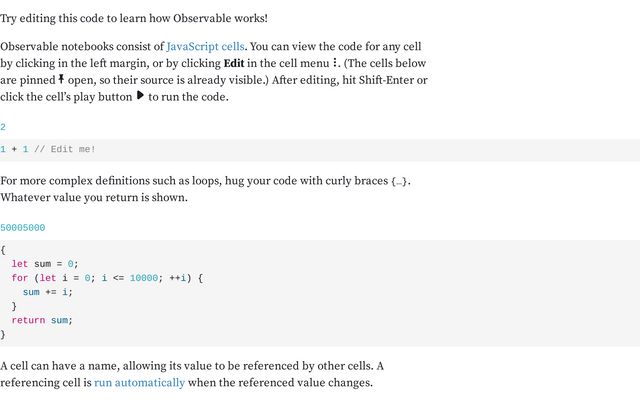Open the JavaScript cells link
Image resolution: width=640 pixels, height=400 pixels.
pyautogui.click(x=205, y=47)
